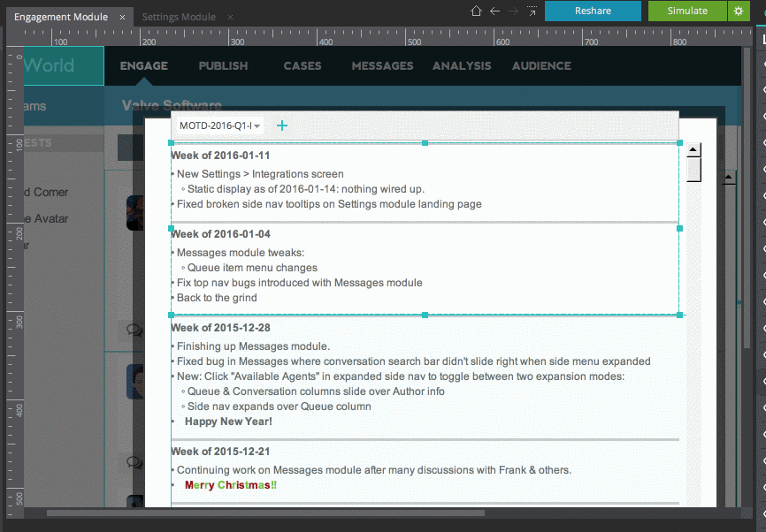This screenshot has width=766, height=532.
Task: Click the jump-to-screen arrow icon
Action: tap(532, 11)
